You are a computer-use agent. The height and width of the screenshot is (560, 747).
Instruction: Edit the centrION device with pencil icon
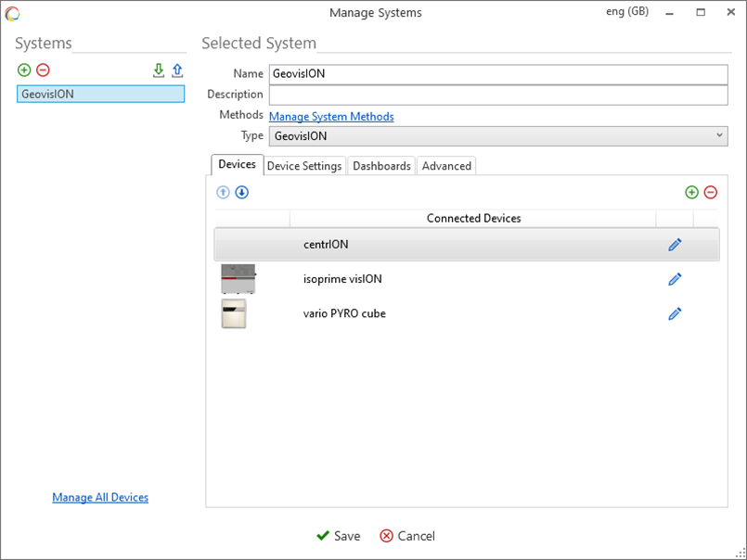(x=675, y=245)
